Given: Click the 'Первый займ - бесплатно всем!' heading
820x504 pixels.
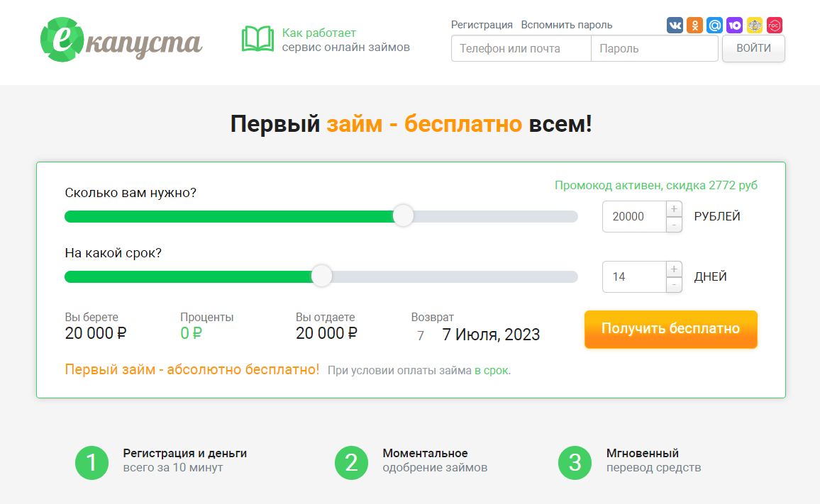Looking at the screenshot, I should coord(411,125).
